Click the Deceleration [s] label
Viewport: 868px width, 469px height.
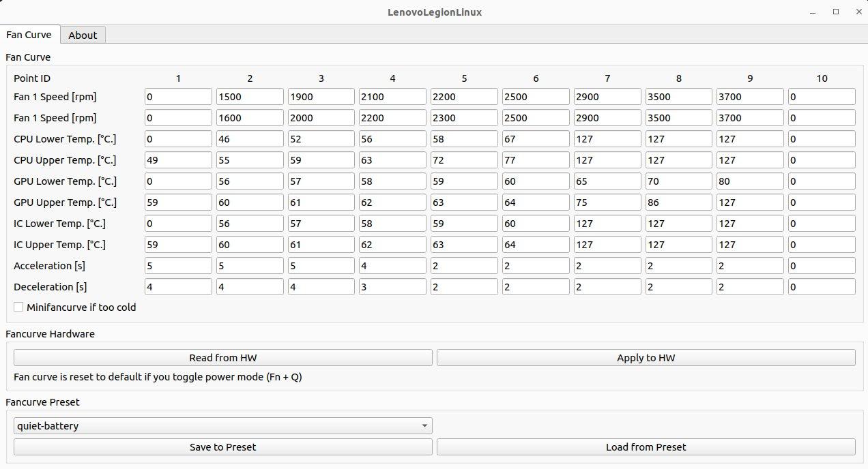[50, 287]
